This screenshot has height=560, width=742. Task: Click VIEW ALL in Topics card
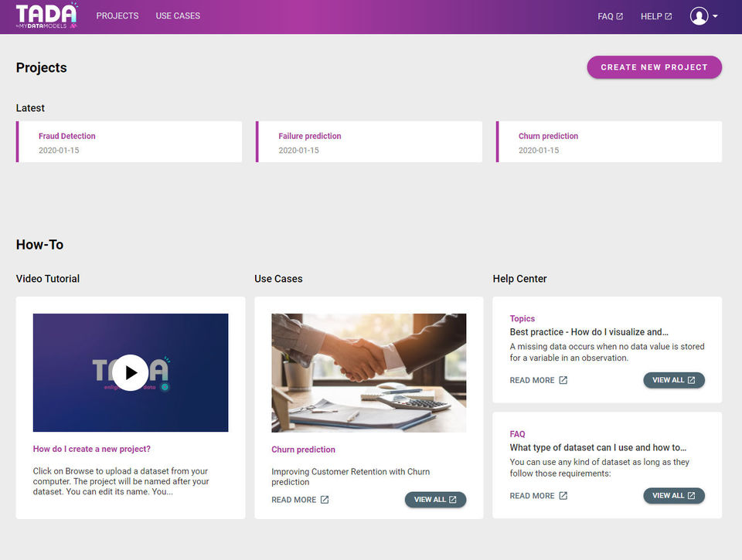click(x=674, y=380)
